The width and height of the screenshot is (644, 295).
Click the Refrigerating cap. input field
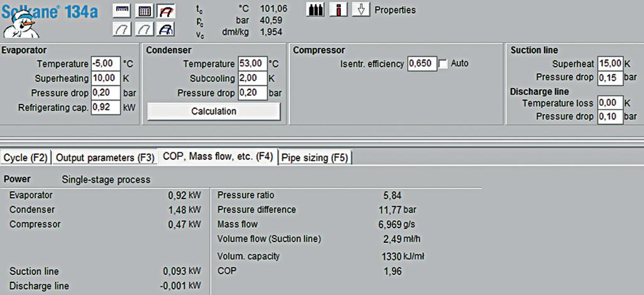(x=106, y=108)
